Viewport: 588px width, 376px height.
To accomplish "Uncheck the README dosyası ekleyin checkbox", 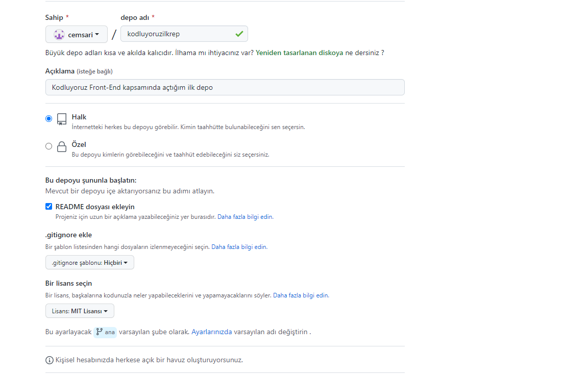I will click(48, 206).
